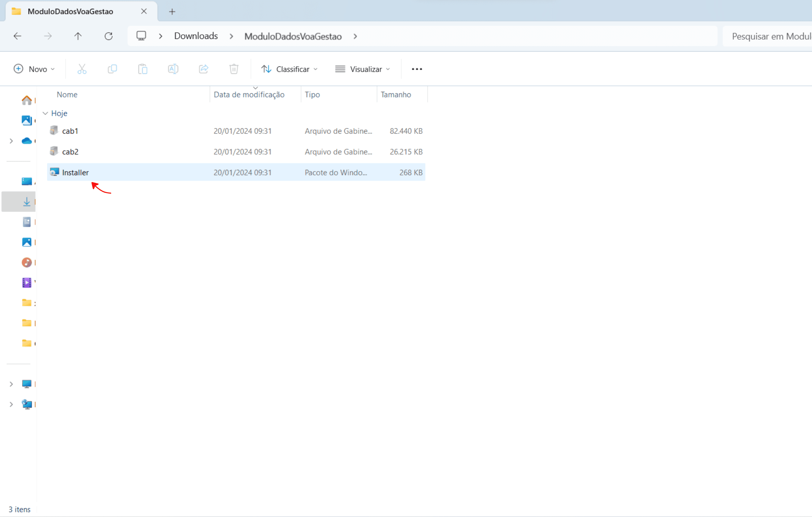Sort by the Nome column header
The height and width of the screenshot is (517, 812).
67,94
